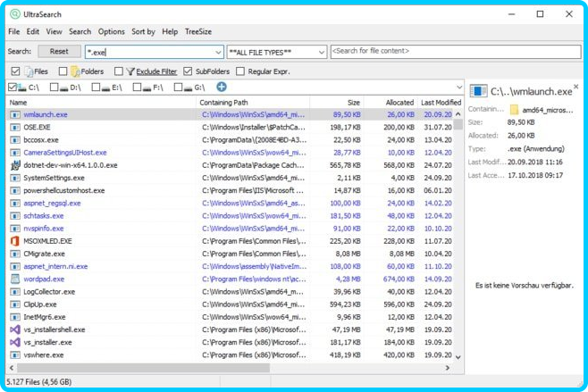Open the ALL FILE TYPES dropdown
Viewport: 588px width, 392px height.
click(x=322, y=52)
